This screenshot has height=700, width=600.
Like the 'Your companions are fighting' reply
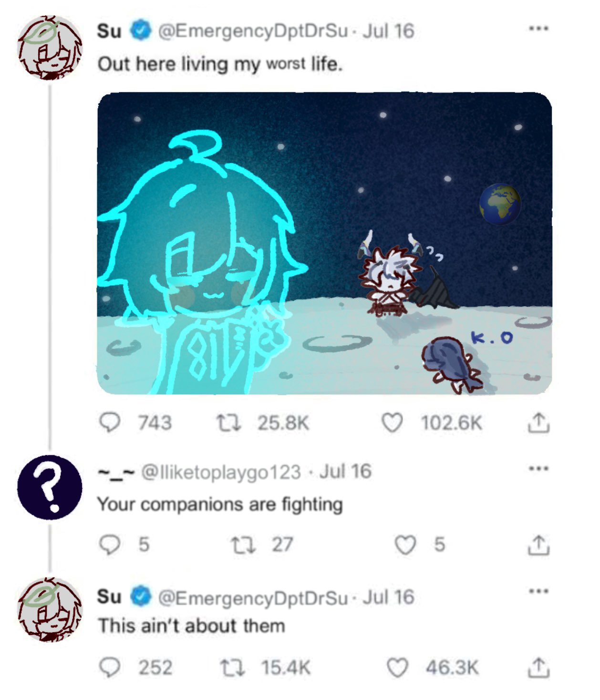pos(406,545)
